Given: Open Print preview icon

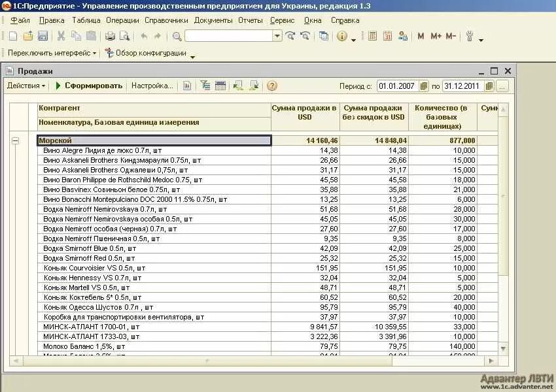Looking at the screenshot, I should pos(125,36).
